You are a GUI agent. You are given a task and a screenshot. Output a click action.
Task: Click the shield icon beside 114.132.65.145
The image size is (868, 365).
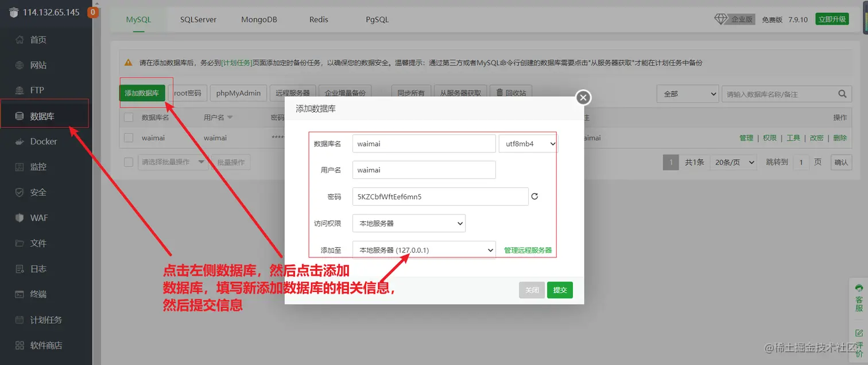click(x=14, y=13)
